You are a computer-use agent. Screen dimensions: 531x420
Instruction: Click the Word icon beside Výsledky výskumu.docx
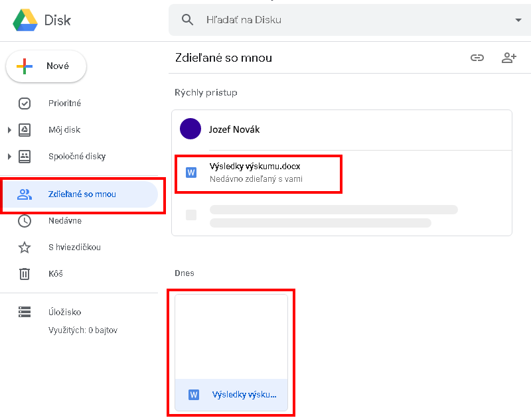click(191, 173)
